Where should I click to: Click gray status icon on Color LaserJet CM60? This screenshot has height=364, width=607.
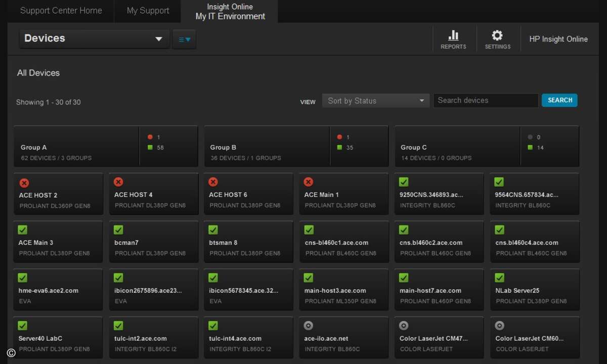pyautogui.click(x=499, y=326)
